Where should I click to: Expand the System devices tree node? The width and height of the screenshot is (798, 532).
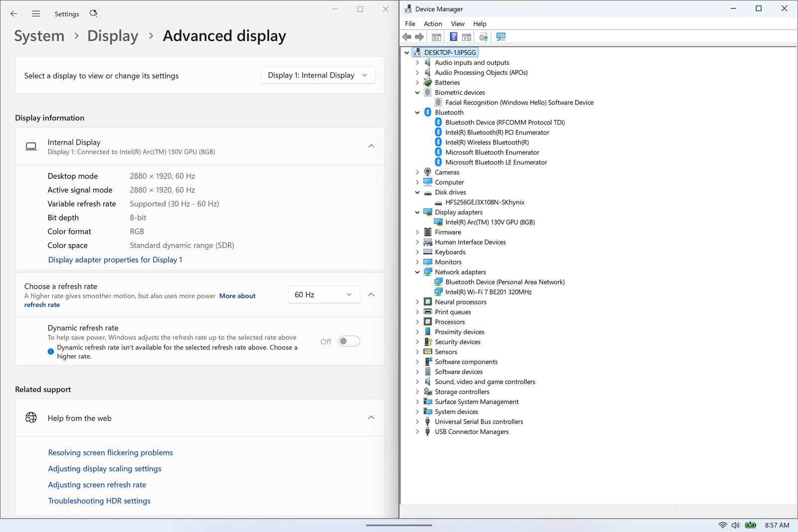click(417, 411)
